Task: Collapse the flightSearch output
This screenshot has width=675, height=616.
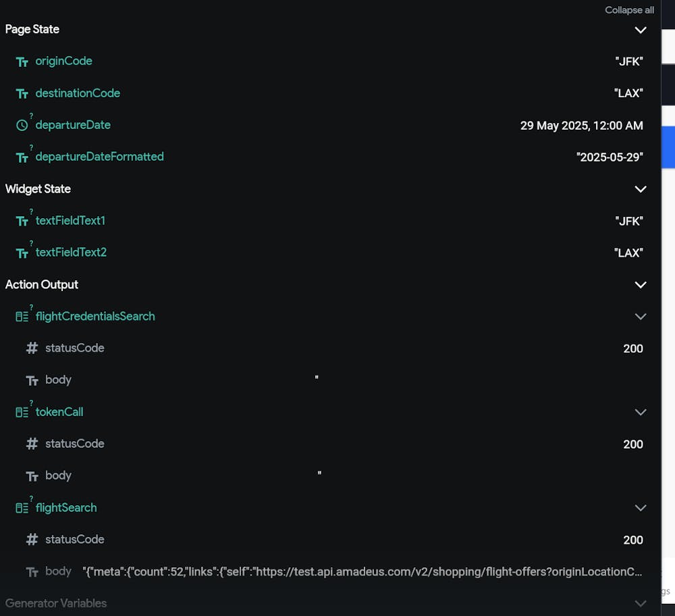Action: click(x=641, y=508)
